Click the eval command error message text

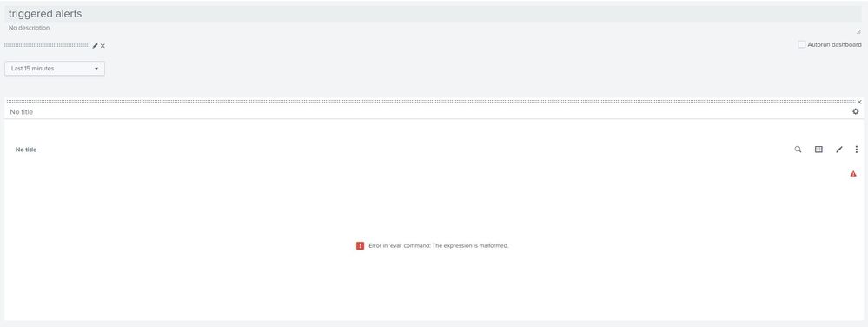439,245
